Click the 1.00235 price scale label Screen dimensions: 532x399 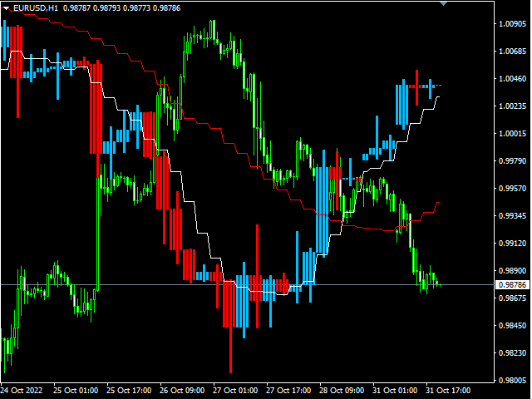click(x=512, y=106)
